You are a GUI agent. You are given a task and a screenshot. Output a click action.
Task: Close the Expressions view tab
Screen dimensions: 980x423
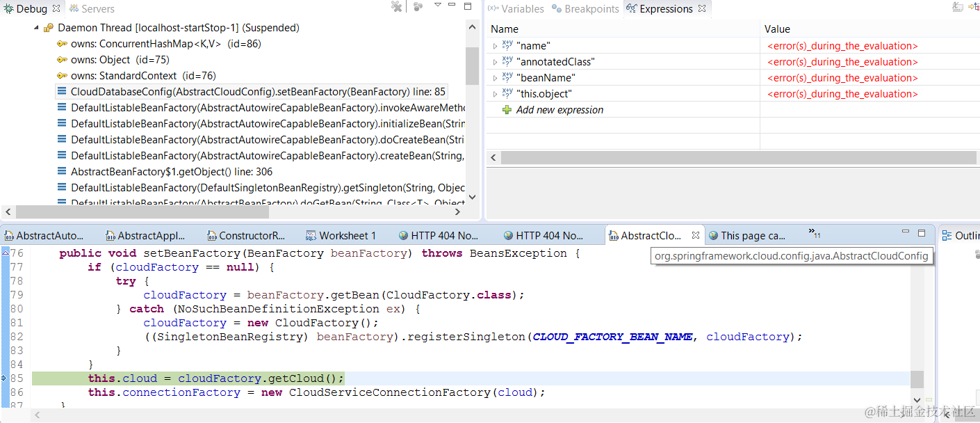pos(702,9)
